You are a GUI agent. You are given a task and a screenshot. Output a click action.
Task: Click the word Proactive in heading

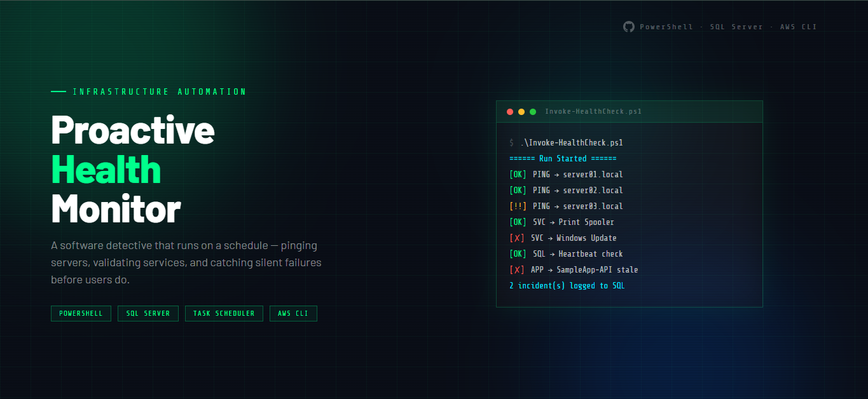click(x=133, y=129)
